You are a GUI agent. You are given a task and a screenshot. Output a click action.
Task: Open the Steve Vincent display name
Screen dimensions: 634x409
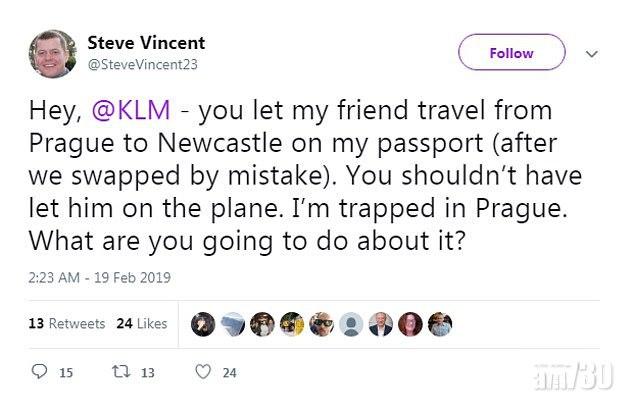tap(146, 43)
